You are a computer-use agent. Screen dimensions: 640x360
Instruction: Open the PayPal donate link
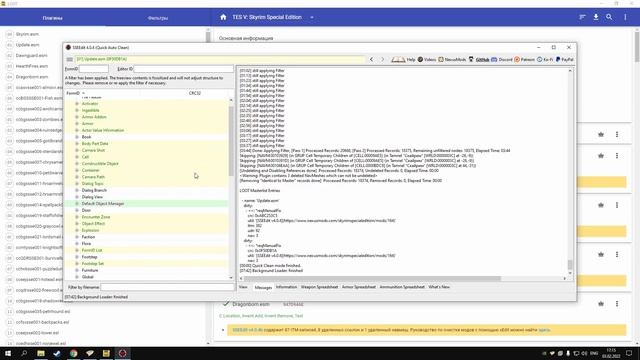[x=564, y=60]
